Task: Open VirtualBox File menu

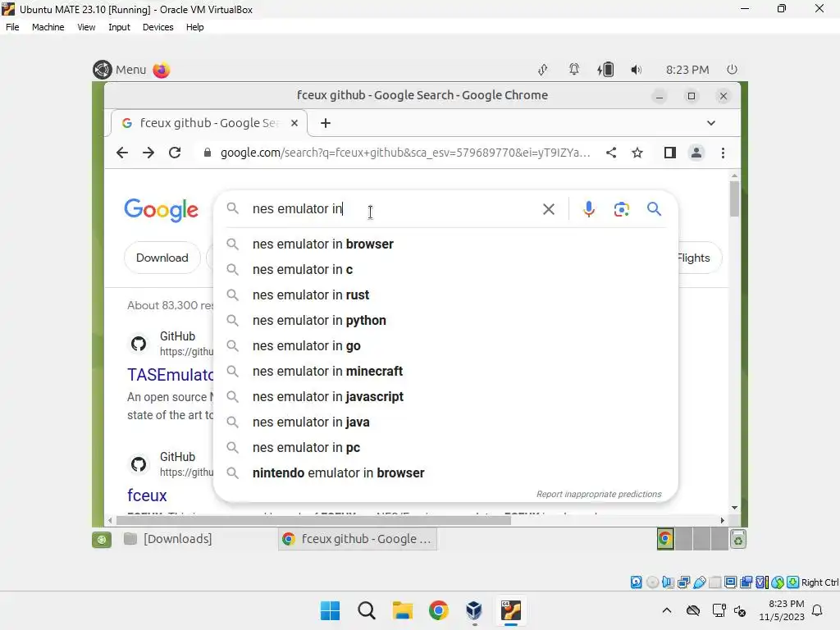Action: point(12,27)
